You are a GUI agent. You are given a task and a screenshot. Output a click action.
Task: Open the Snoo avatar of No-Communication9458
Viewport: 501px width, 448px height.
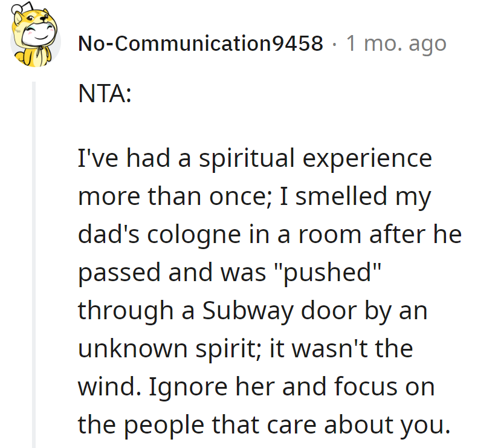[x=35, y=35]
